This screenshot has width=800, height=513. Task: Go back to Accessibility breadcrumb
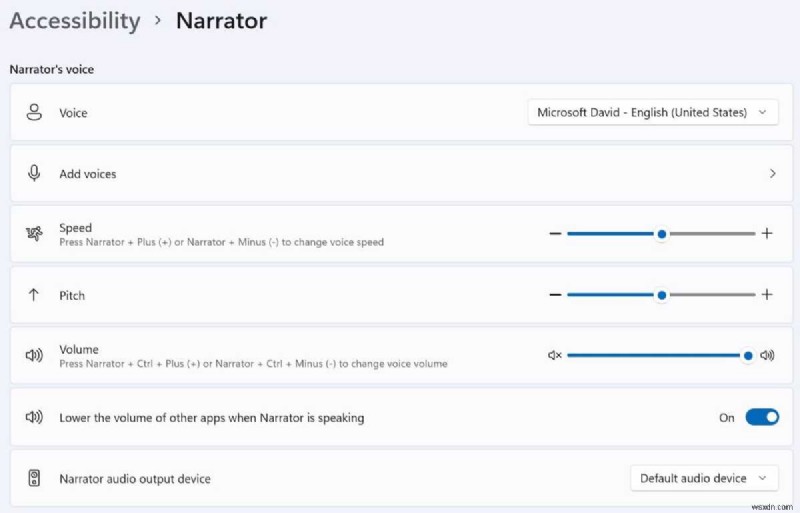[74, 21]
